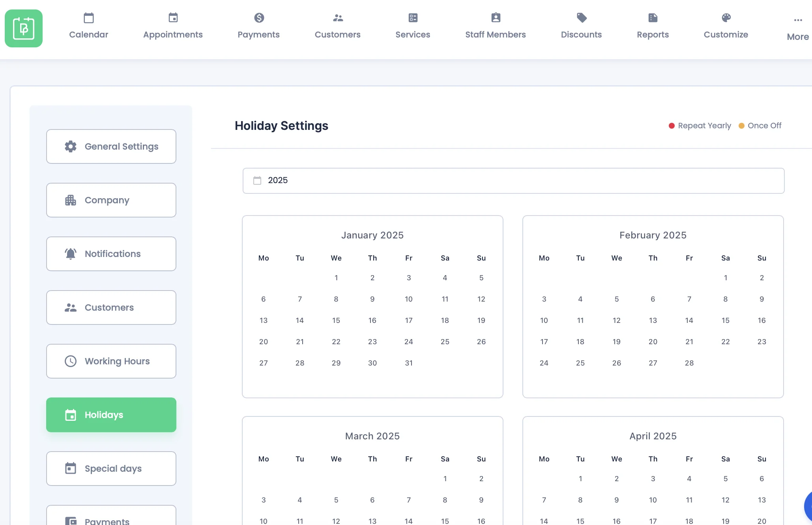Go to Appointments in top navigation
Viewport: 812px width, 525px height.
[x=173, y=26]
